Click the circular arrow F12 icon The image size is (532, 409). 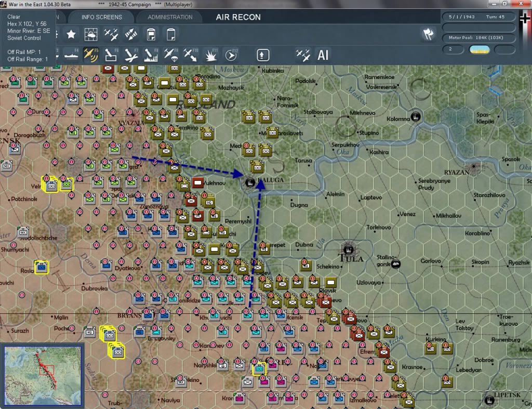tap(231, 55)
